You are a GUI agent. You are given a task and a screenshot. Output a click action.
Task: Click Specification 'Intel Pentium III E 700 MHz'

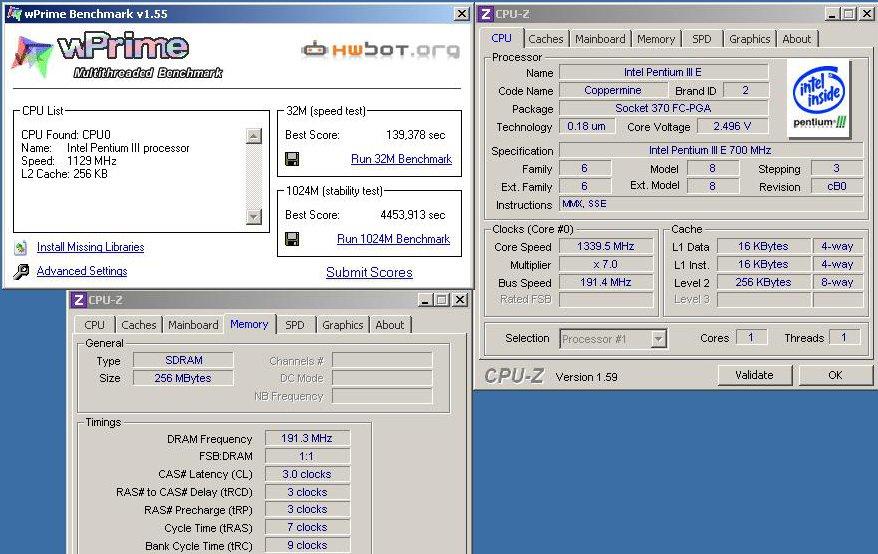coord(711,150)
